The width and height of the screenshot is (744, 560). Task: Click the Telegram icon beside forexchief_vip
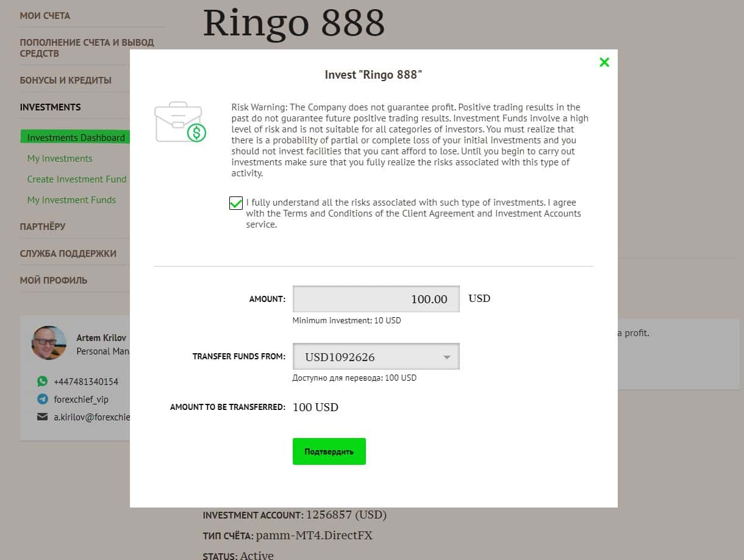point(42,399)
